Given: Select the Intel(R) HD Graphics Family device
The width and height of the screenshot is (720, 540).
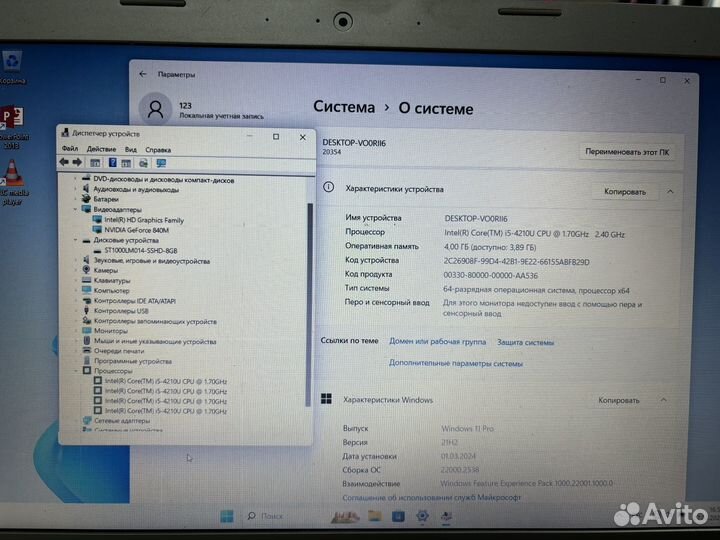Looking at the screenshot, I should 144,220.
